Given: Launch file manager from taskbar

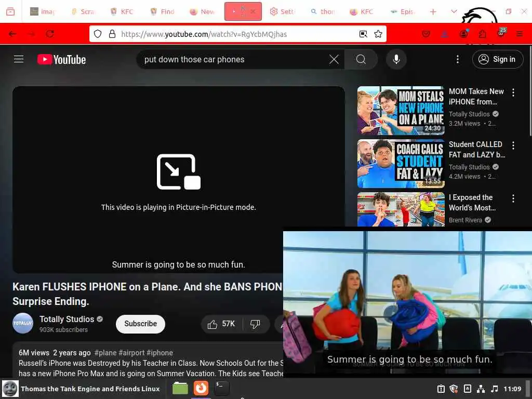Looking at the screenshot, I should click(x=180, y=388).
